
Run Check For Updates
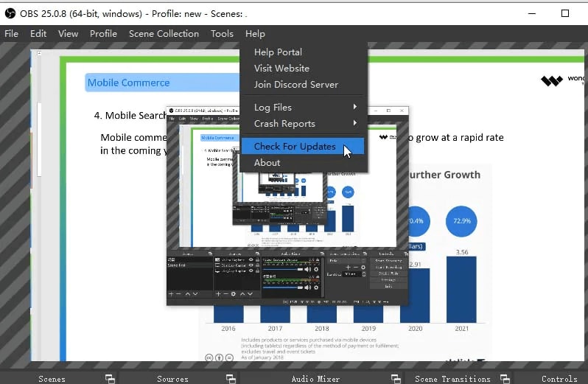point(303,146)
